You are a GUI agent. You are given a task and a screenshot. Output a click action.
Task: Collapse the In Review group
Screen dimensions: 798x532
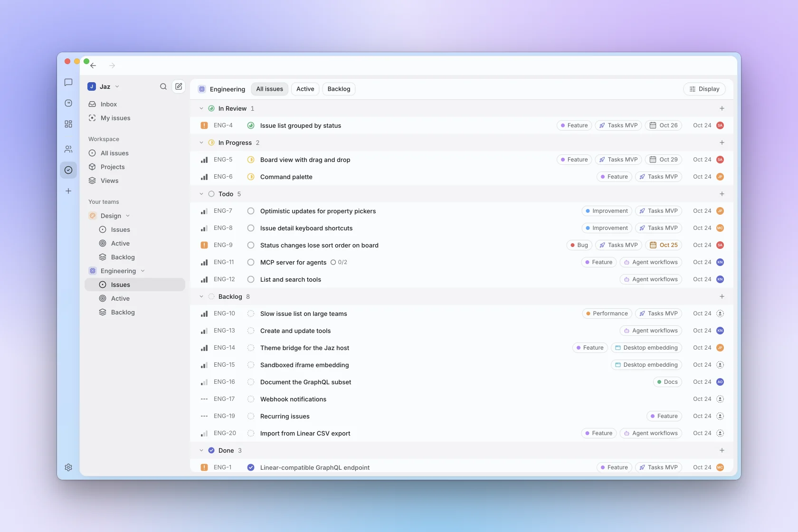(201, 108)
